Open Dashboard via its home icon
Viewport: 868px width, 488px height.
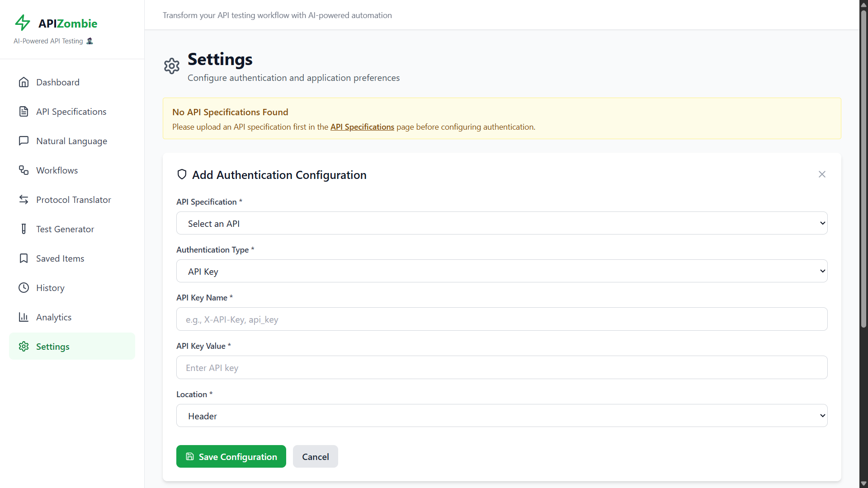point(24,82)
